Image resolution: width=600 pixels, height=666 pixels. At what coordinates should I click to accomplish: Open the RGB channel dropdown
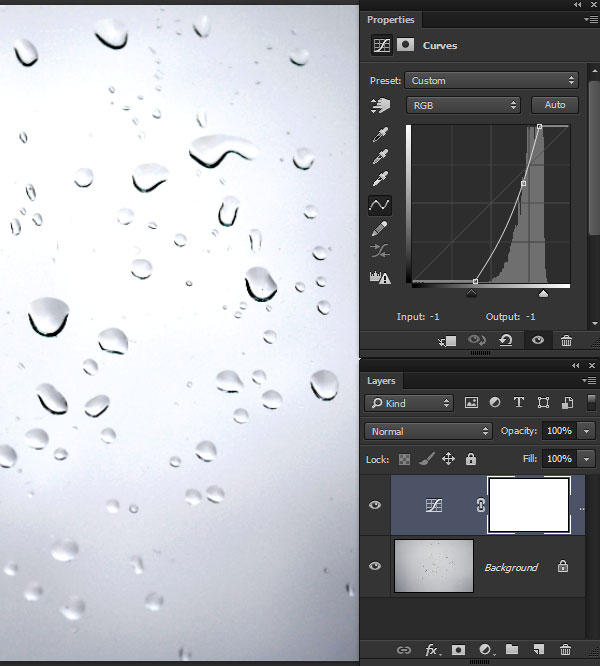(x=463, y=105)
